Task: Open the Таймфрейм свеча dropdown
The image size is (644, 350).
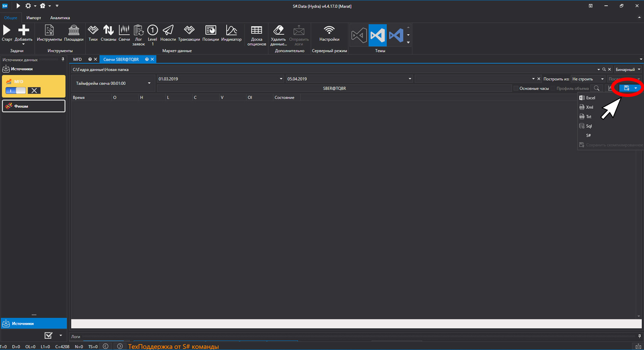Action: (149, 83)
